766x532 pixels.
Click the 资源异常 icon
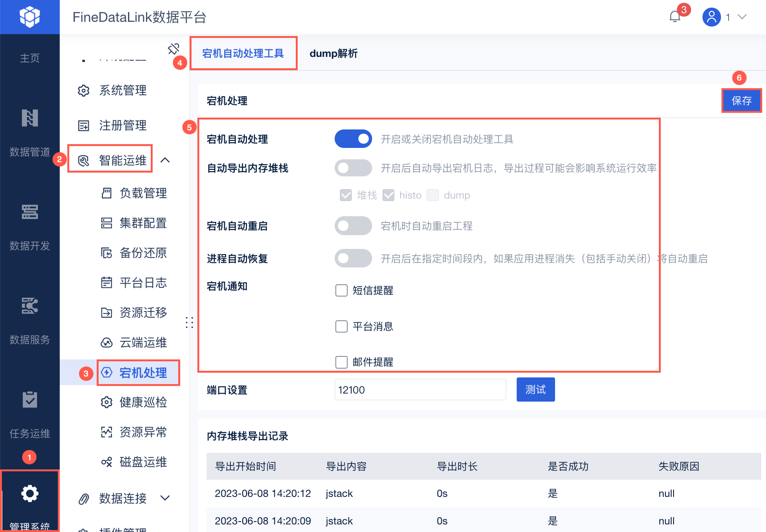(107, 432)
